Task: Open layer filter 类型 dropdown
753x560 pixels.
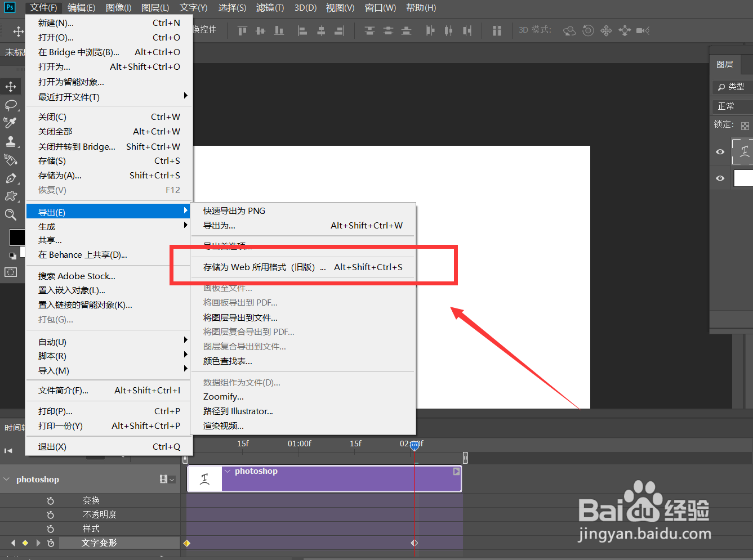Action: [732, 87]
